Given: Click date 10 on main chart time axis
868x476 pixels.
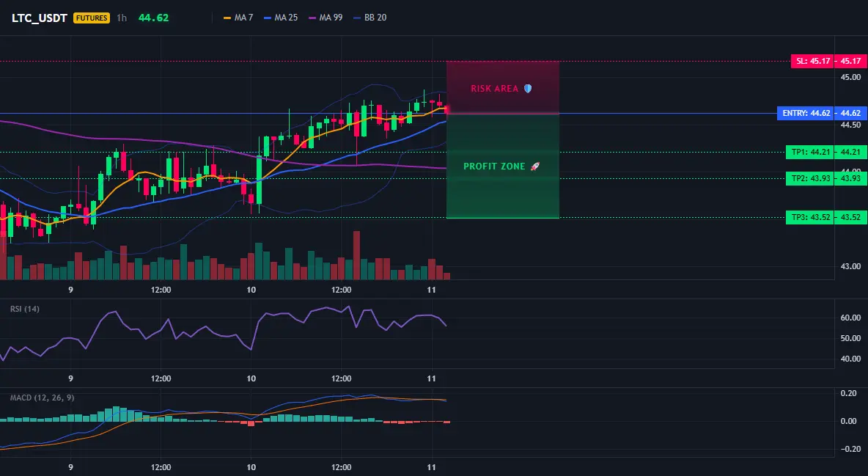Looking at the screenshot, I should [251, 290].
